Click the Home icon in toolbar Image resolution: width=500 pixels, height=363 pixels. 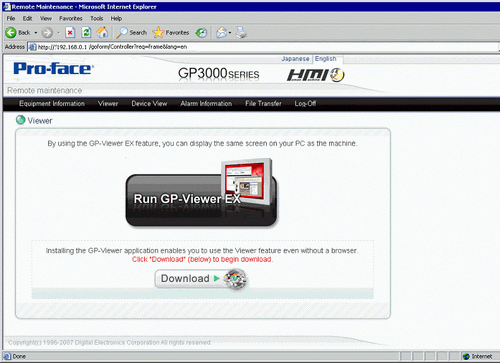pyautogui.click(x=102, y=32)
